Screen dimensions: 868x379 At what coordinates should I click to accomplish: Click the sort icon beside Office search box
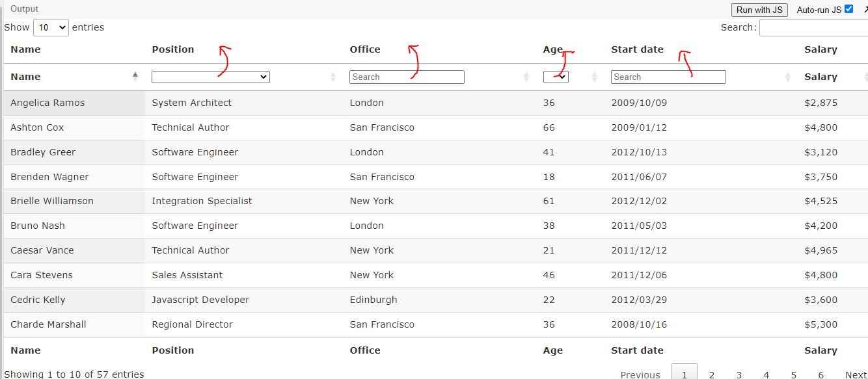pyautogui.click(x=526, y=76)
